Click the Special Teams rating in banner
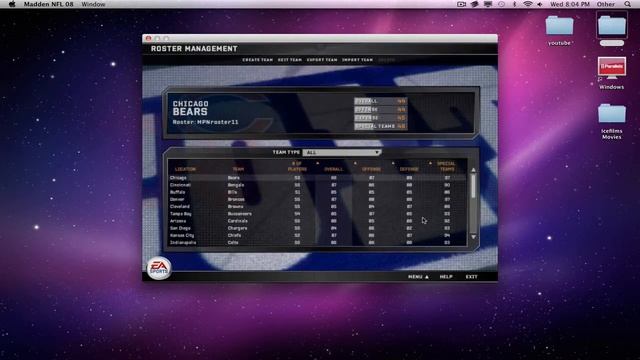Image resolution: width=640 pixels, height=360 pixels. tap(380, 126)
